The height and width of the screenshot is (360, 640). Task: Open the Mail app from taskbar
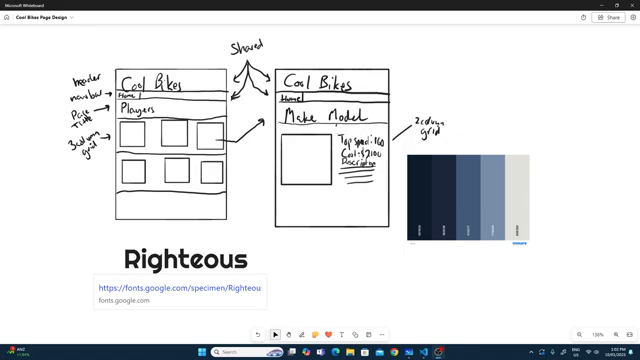click(x=380, y=352)
